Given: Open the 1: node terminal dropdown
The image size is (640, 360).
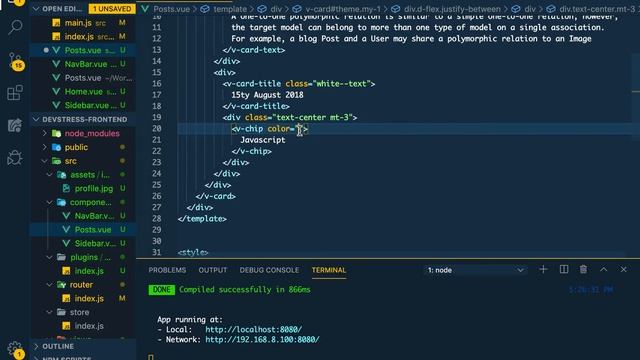Looking at the screenshot, I should (x=476, y=270).
